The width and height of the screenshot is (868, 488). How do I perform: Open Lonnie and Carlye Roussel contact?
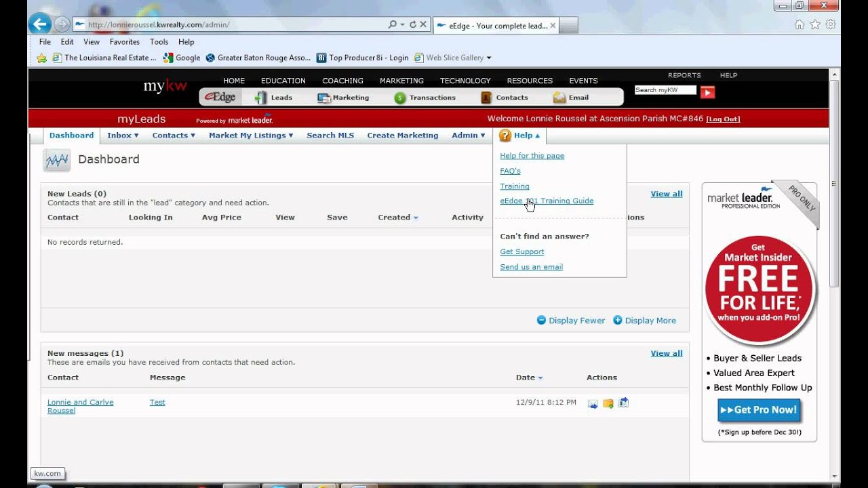(81, 406)
